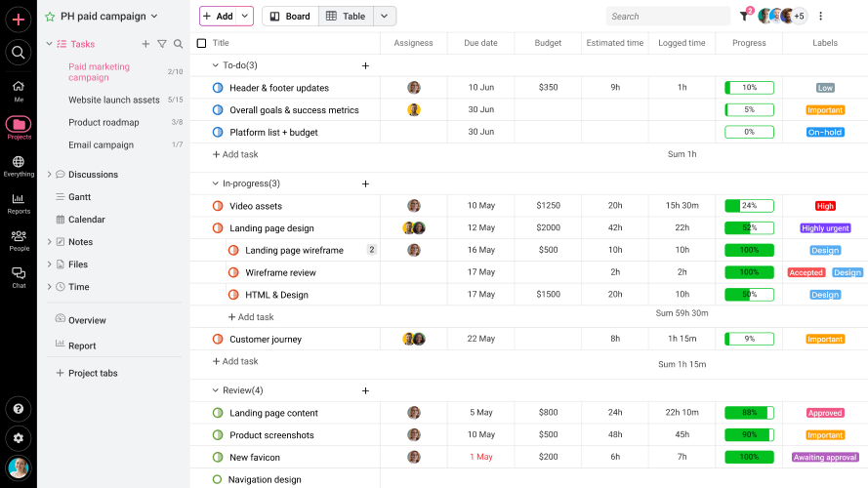
Task: Go to People in the left sidebar
Action: pyautogui.click(x=18, y=240)
